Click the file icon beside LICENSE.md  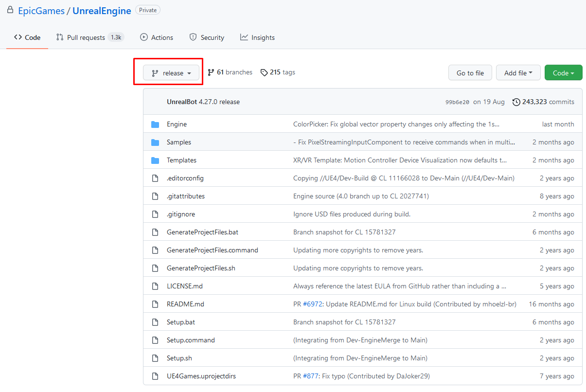click(x=155, y=286)
